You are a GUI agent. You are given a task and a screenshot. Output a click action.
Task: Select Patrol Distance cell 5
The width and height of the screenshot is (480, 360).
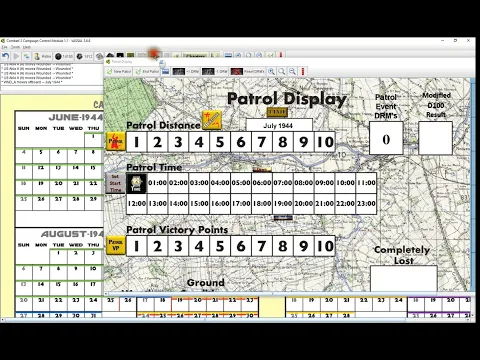pos(220,142)
